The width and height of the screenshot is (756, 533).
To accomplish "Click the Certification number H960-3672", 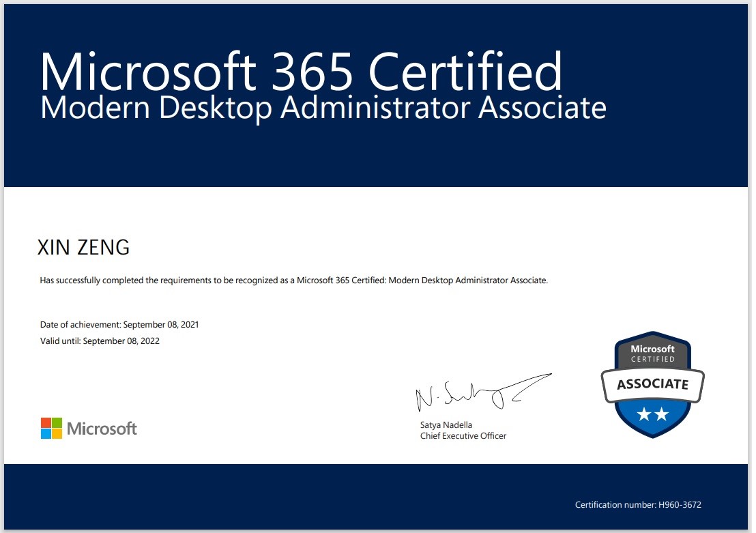I will click(638, 505).
